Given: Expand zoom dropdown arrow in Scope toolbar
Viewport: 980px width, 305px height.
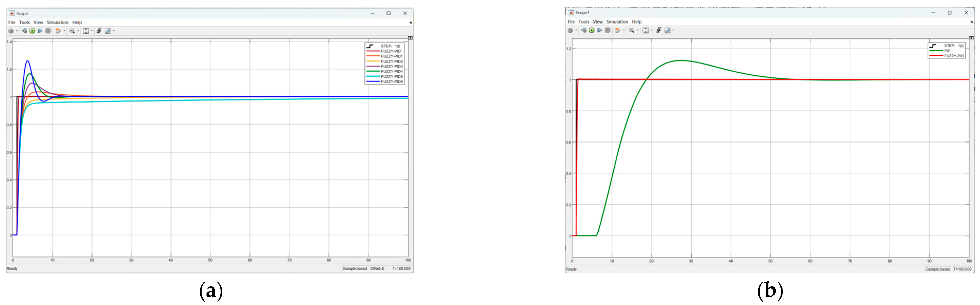Looking at the screenshot, I should [x=78, y=31].
